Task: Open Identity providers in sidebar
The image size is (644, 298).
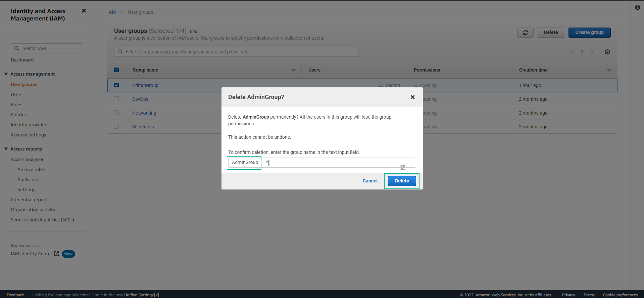Action: [x=30, y=125]
